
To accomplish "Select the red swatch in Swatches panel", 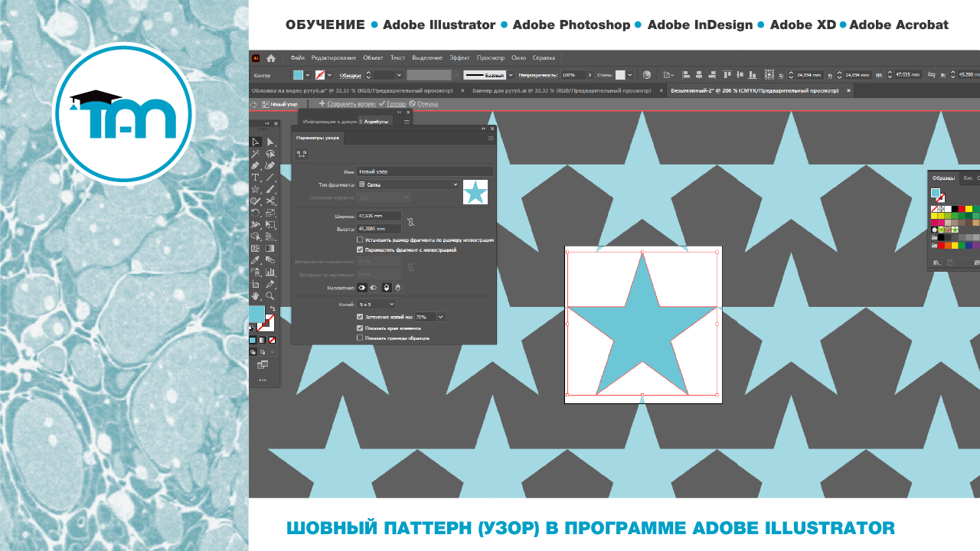I will [x=961, y=208].
